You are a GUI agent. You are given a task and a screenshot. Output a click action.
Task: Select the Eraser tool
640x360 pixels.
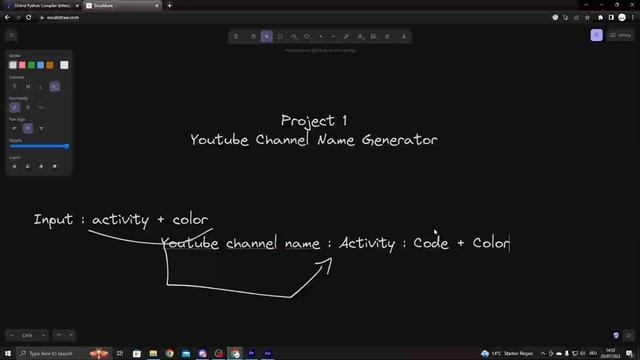click(x=387, y=37)
